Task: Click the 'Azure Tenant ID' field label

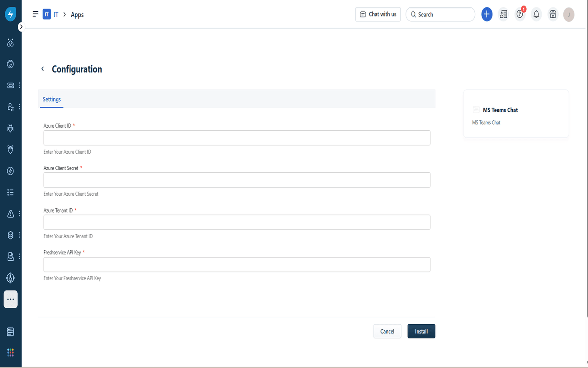Action: [x=58, y=210]
